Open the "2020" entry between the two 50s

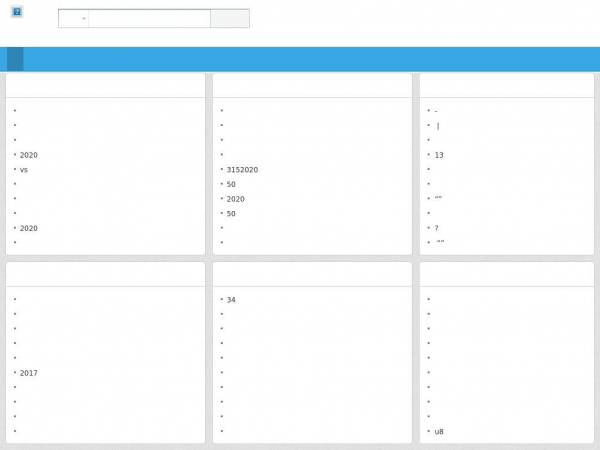[235, 199]
